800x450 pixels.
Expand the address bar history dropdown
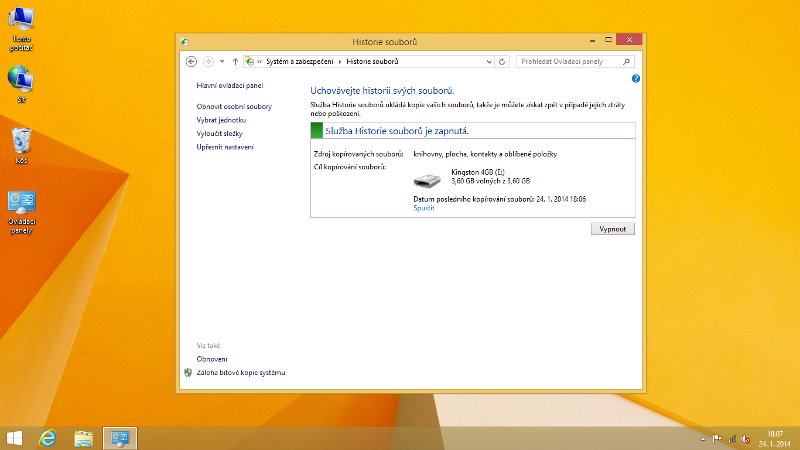(x=489, y=62)
